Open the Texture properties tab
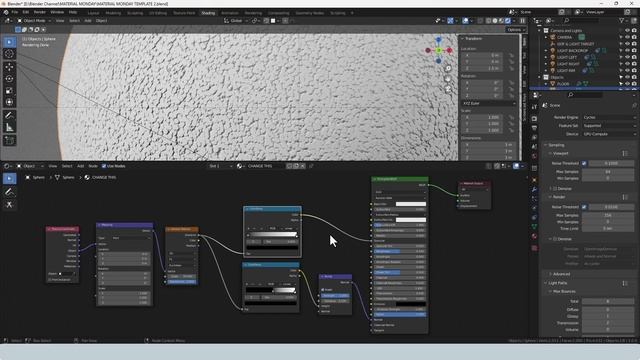640x360 pixels. click(x=534, y=248)
